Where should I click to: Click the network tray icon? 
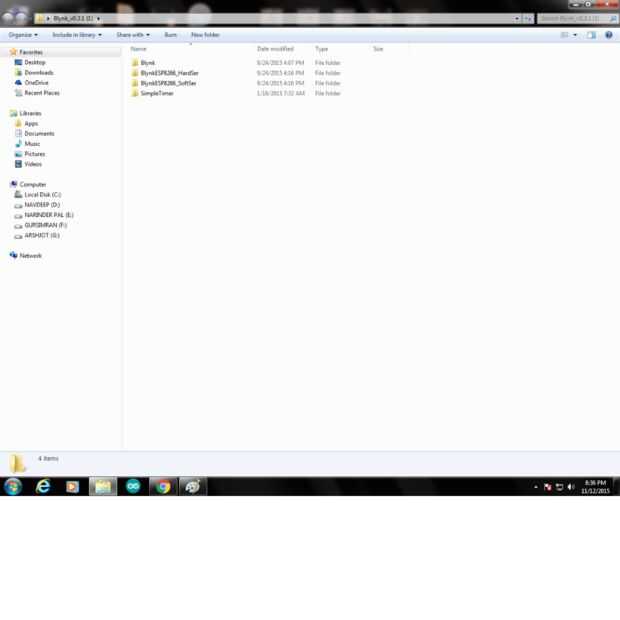pyautogui.click(x=560, y=487)
